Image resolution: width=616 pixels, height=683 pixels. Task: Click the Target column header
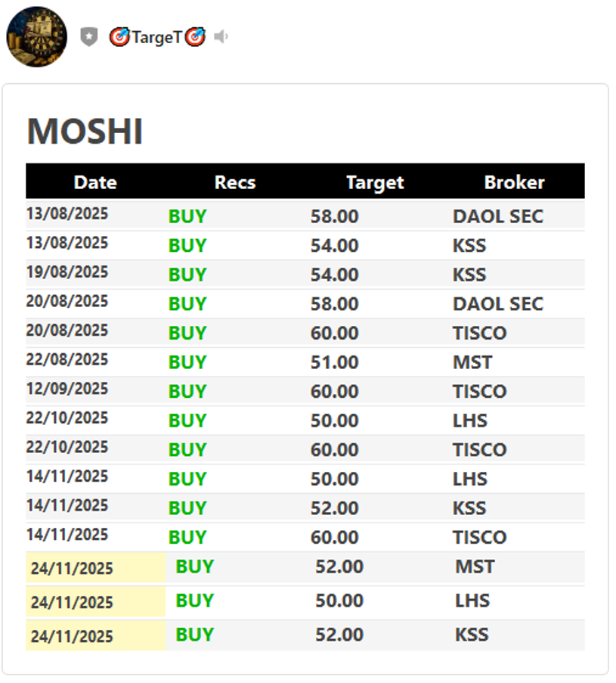pyautogui.click(x=375, y=182)
